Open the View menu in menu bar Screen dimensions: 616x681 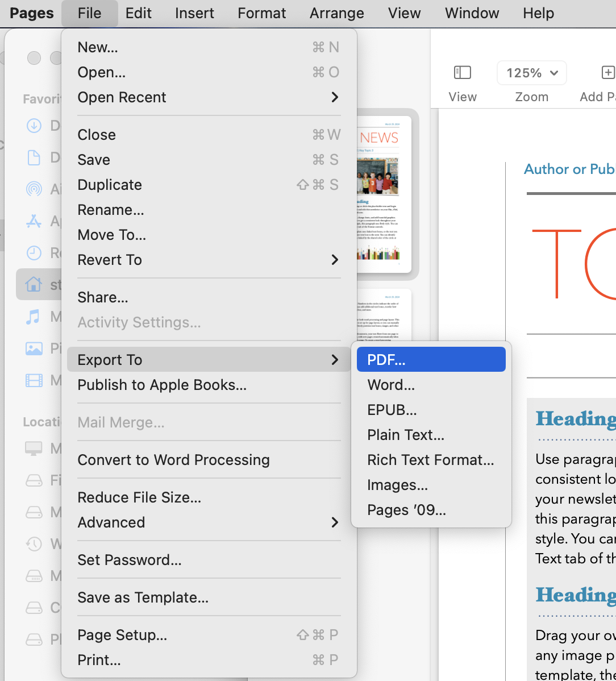(x=404, y=13)
